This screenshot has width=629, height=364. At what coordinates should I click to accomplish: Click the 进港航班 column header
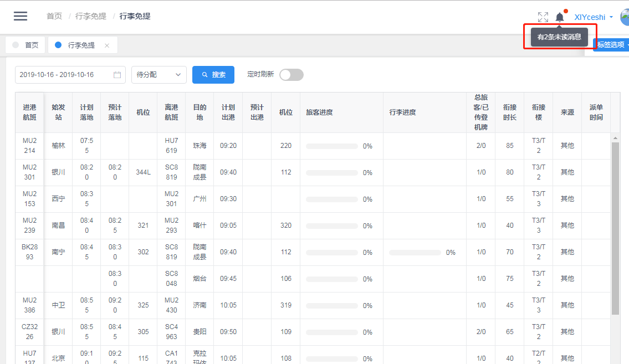click(30, 112)
